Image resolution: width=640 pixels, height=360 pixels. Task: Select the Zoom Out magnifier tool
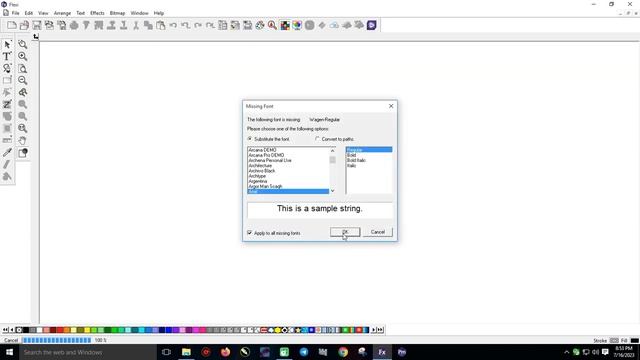(22, 80)
